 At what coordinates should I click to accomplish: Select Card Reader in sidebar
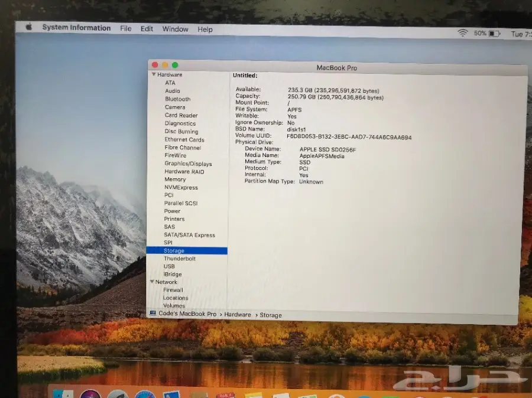pos(181,115)
